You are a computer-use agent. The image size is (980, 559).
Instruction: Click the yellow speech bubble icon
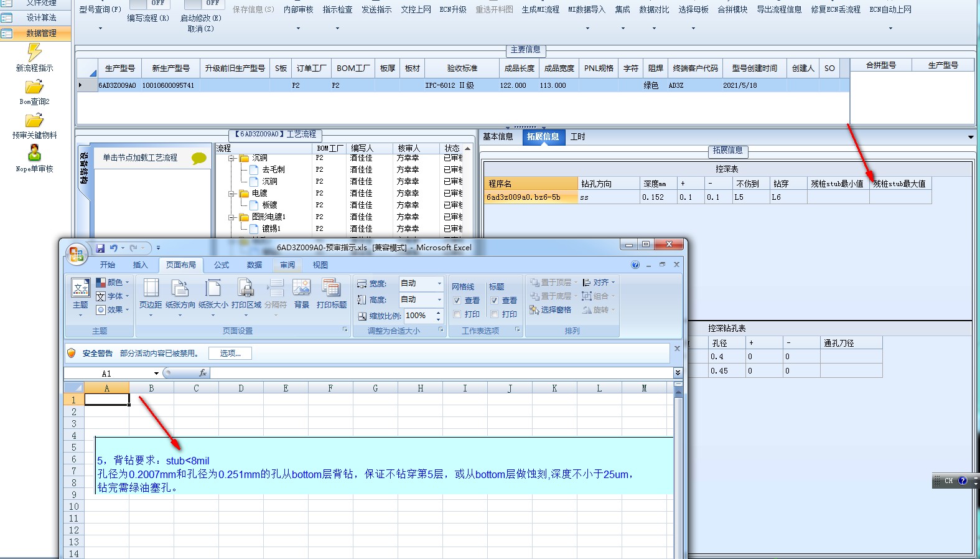tap(199, 158)
